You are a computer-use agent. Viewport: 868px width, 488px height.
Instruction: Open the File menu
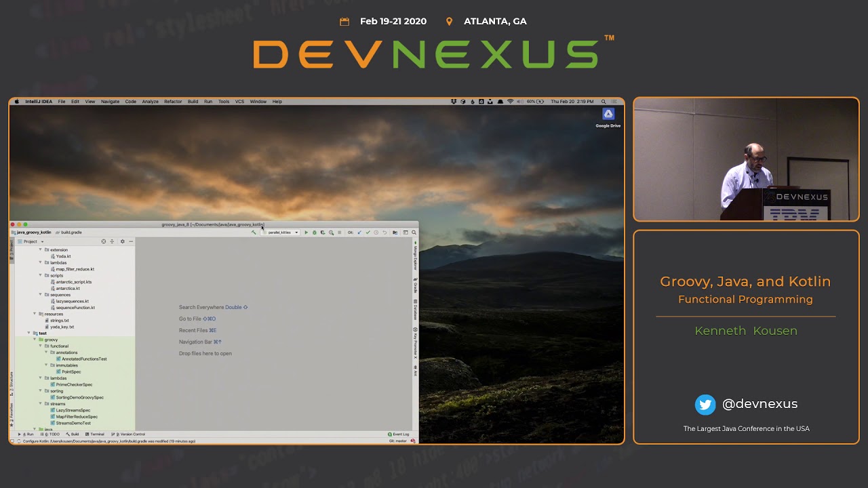point(61,102)
